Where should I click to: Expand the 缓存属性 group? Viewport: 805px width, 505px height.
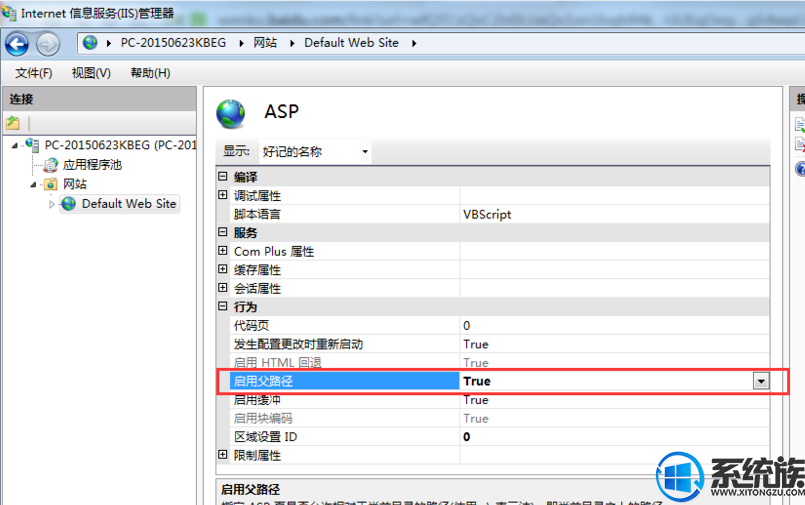[222, 269]
